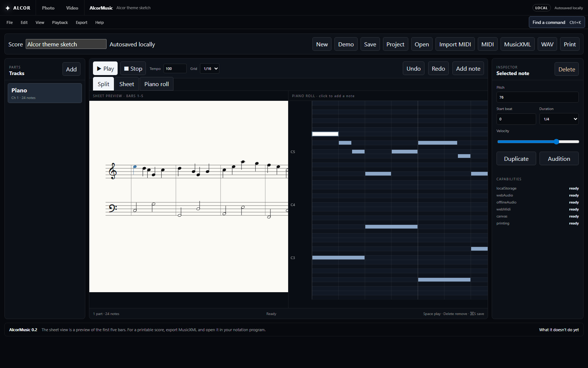Click the Add note button
The image size is (588, 368).
coord(468,68)
